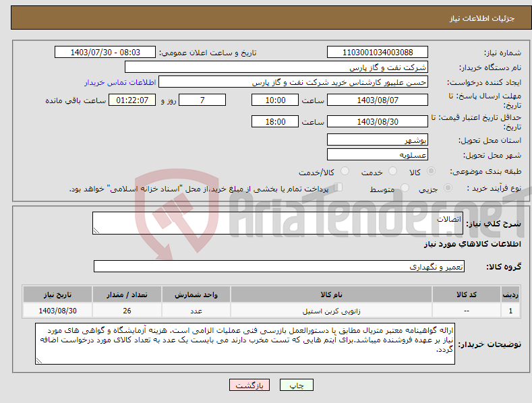
Task: Click the announcement date field 1403/07/30 - 08:03
Action: (x=105, y=53)
